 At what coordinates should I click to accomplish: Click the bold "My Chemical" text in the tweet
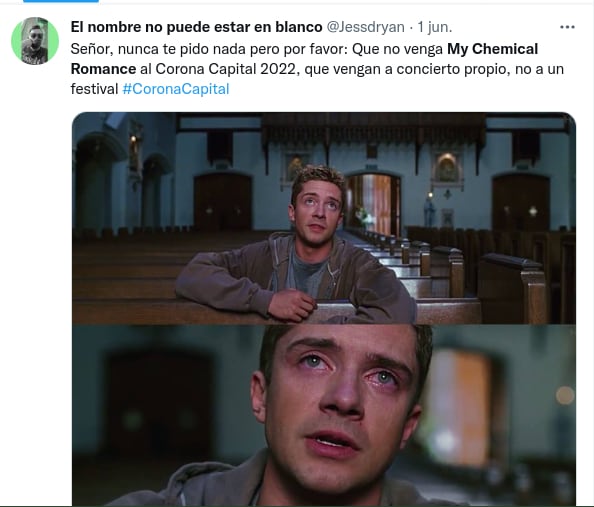pos(492,49)
